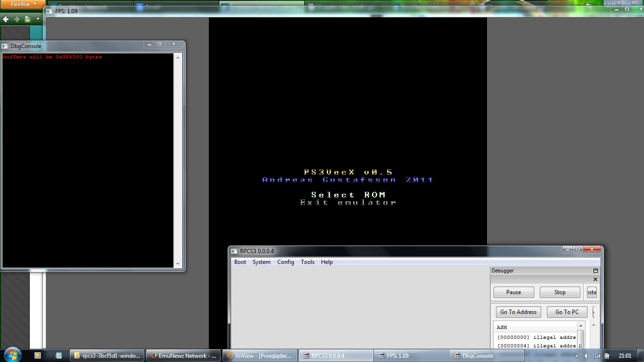Viewport: 644px width, 362px height.
Task: Open the Tools menu in RPCS3
Action: pos(307,262)
